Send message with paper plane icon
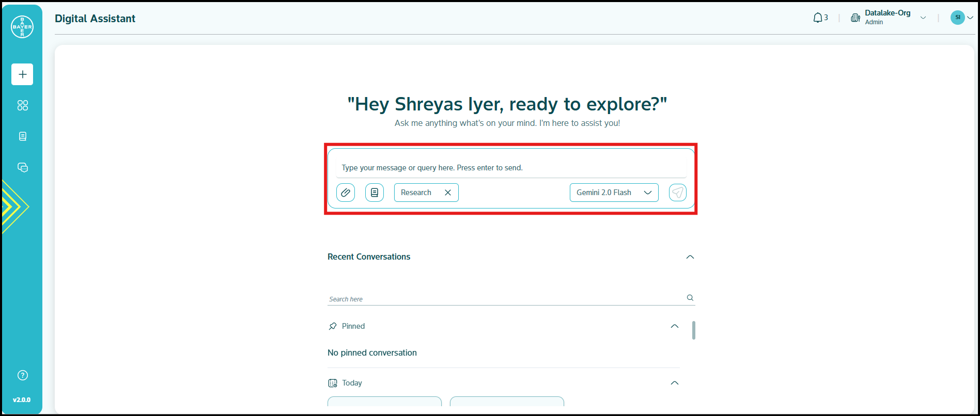Viewport: 980px width, 416px height. coord(677,193)
